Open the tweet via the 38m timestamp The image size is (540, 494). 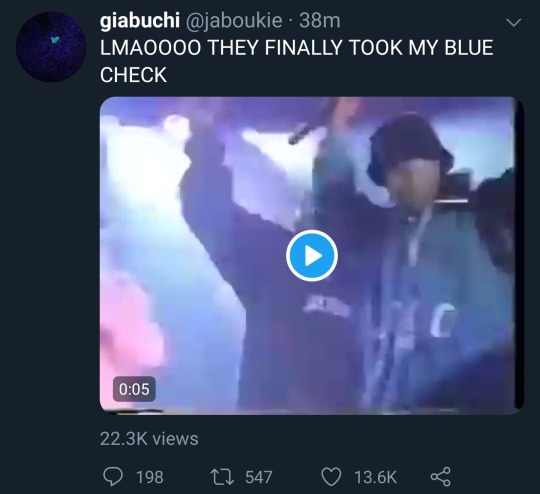click(320, 21)
